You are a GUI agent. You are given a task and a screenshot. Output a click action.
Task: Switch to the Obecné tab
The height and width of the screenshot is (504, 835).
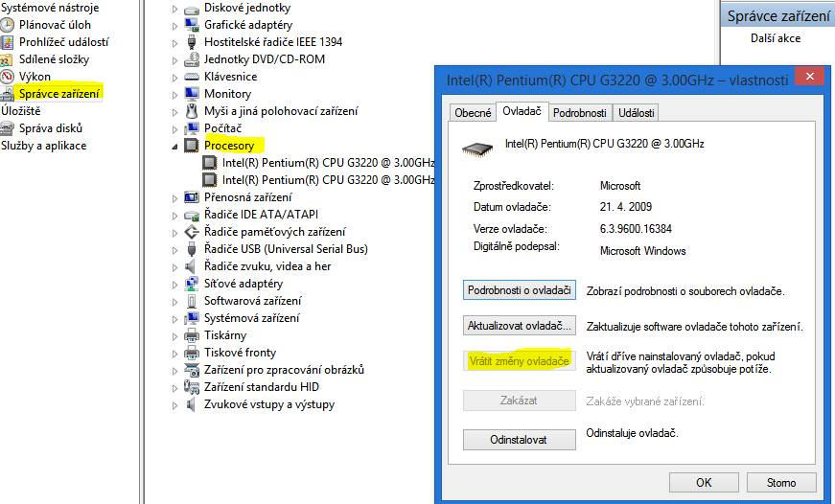pos(473,113)
